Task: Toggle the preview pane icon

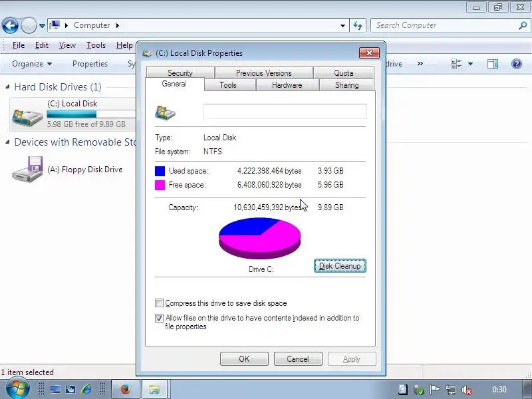Action: 493,64
